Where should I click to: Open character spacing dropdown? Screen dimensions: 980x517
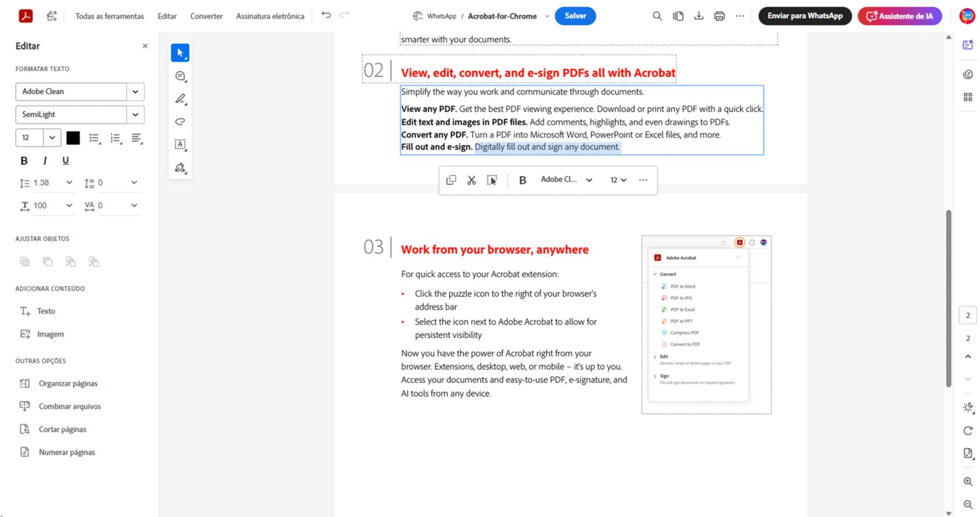point(134,206)
